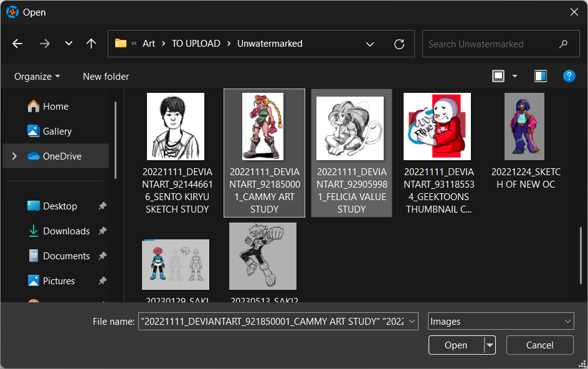Select the TO UPLOAD breadcrumb
Viewport: 588px width, 369px height.
pos(196,44)
